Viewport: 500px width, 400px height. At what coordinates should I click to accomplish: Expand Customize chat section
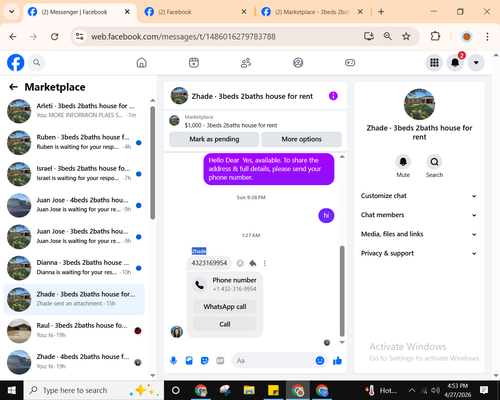coord(419,196)
